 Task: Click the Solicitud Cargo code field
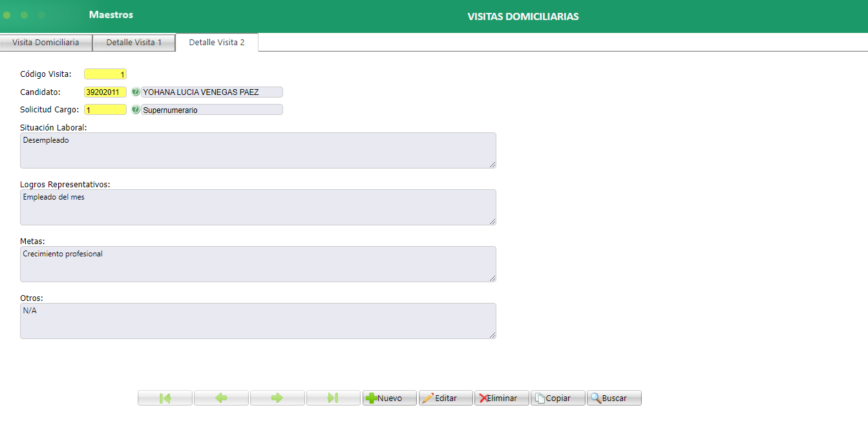point(105,110)
